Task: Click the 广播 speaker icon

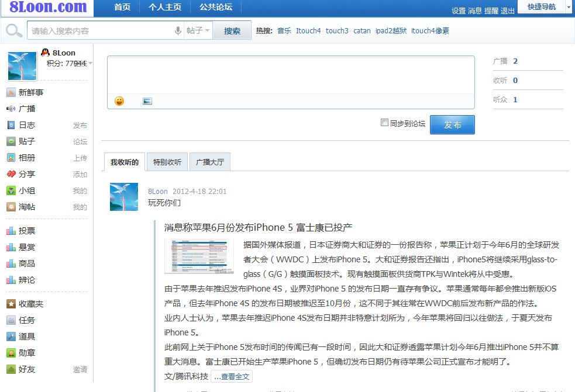Action: click(11, 109)
